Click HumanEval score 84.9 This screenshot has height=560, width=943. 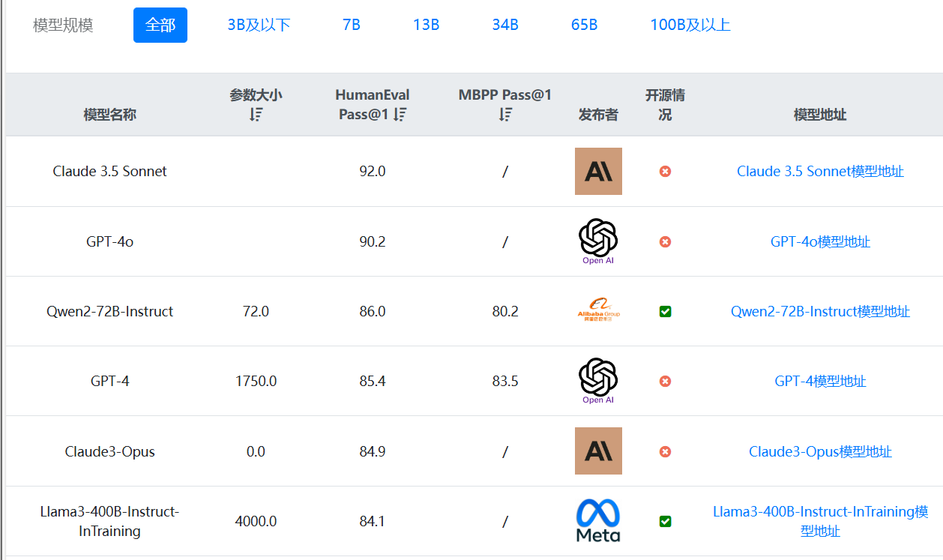[373, 451]
